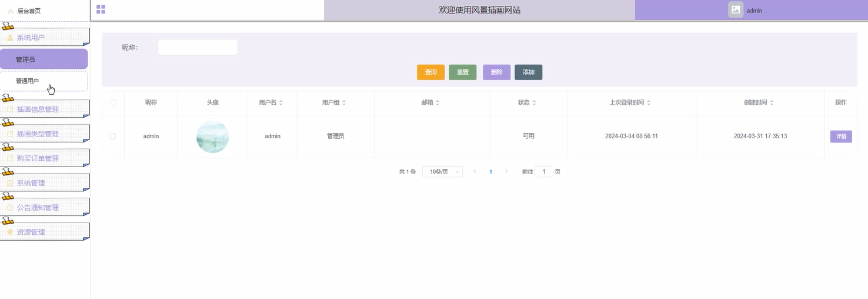868x299 pixels.
Task: Open 资源管理 menu label
Action: [x=31, y=232]
